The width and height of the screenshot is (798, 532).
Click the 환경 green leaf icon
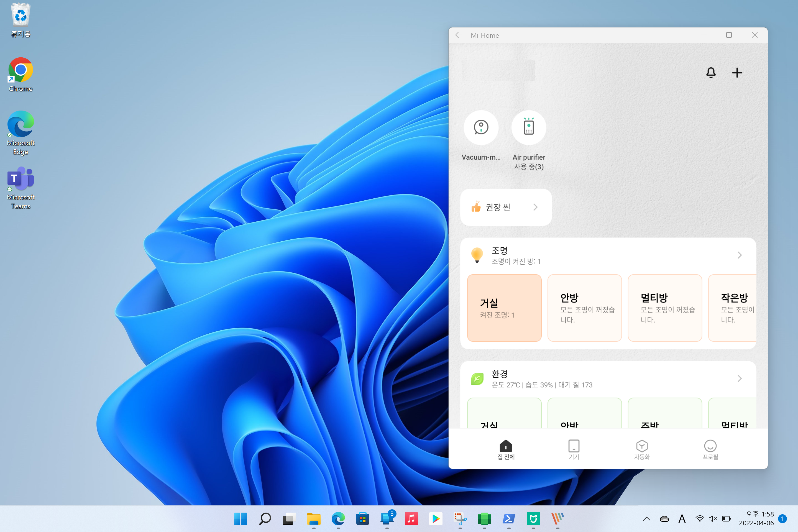[477, 379]
